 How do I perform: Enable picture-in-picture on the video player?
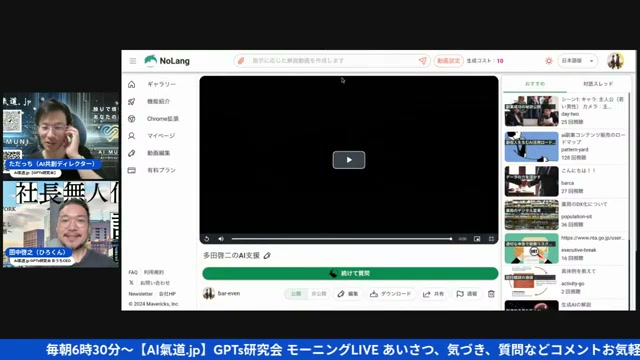coord(477,239)
